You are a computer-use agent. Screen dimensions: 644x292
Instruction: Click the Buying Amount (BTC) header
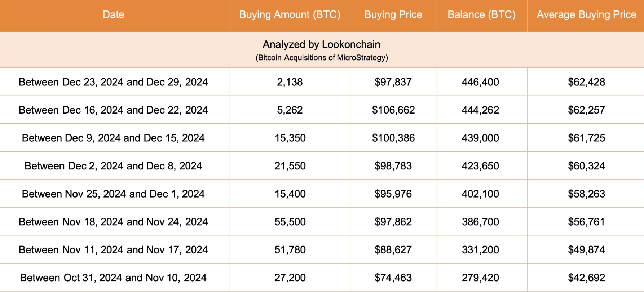tap(290, 14)
